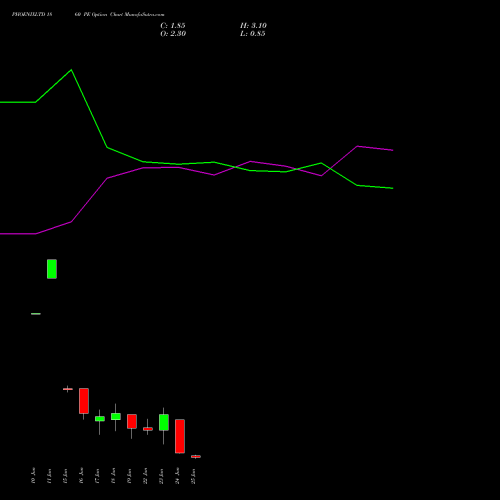Click the open value O: 2.30
The width and height of the screenshot is (500, 500).
pos(173,34)
